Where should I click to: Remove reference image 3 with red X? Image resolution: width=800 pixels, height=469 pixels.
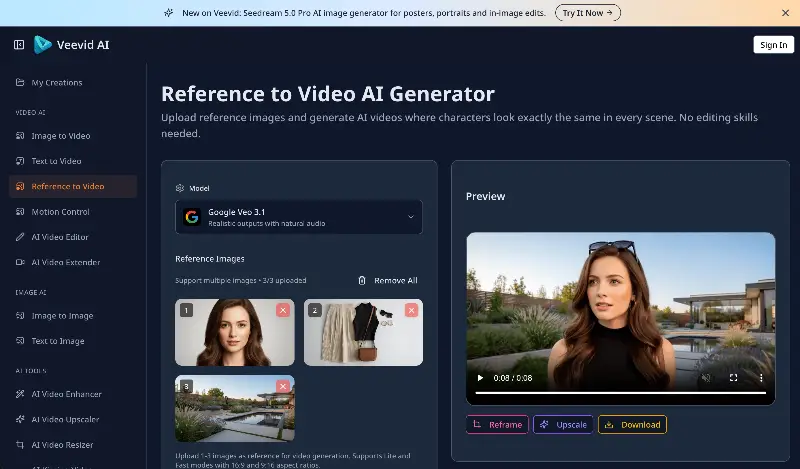click(283, 386)
